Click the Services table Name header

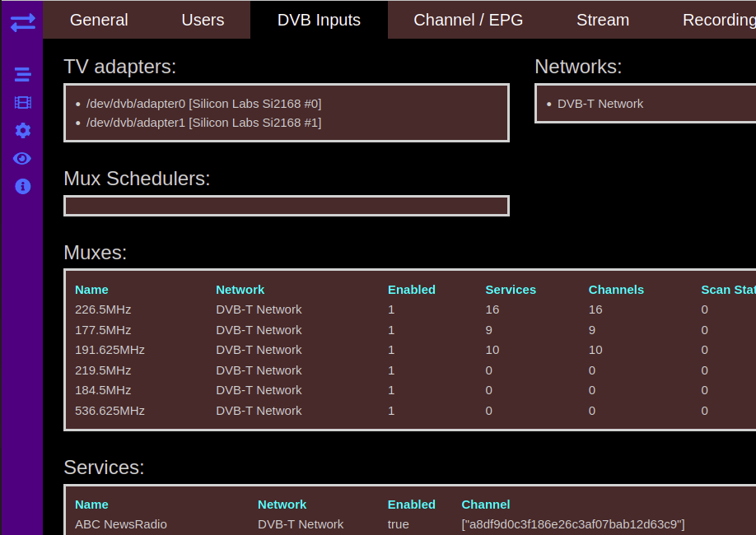pos(91,505)
